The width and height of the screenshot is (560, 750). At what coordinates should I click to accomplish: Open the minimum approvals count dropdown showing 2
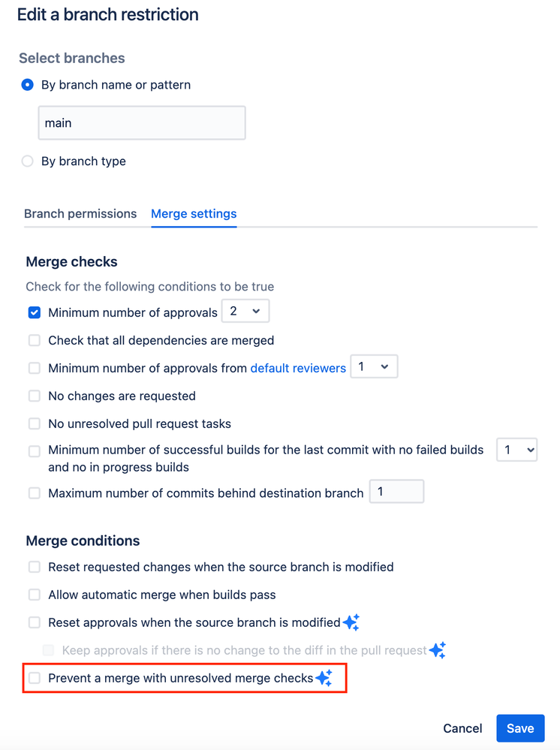tap(245, 310)
